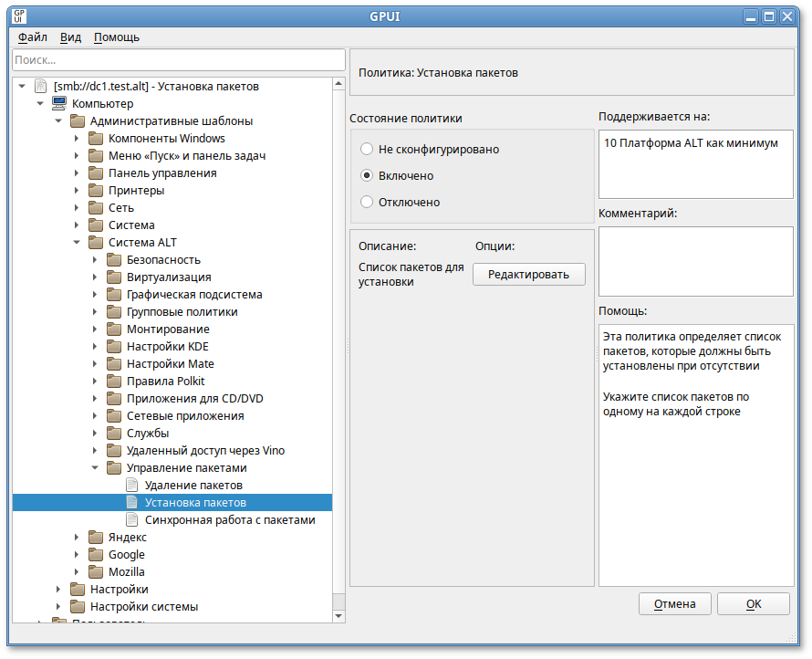The width and height of the screenshot is (812, 659).
Task: Click the document icon for Удаление пакетов
Action: click(132, 486)
